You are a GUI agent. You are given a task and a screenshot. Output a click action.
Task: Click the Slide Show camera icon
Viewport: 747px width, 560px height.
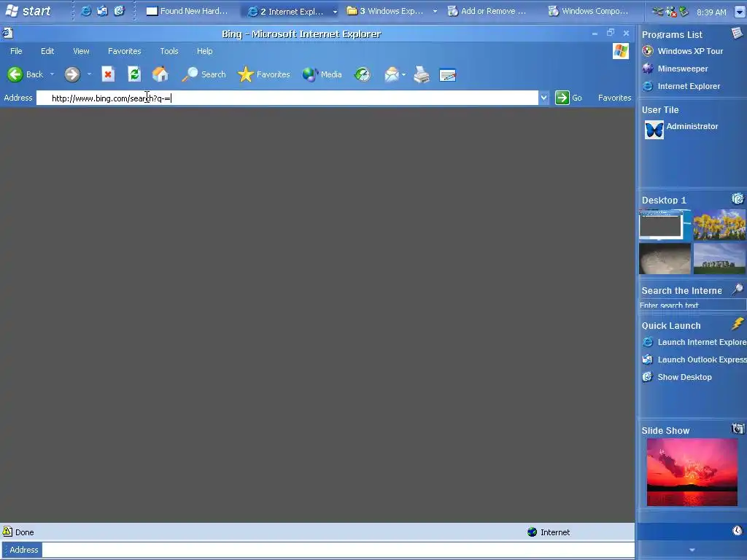(x=738, y=429)
